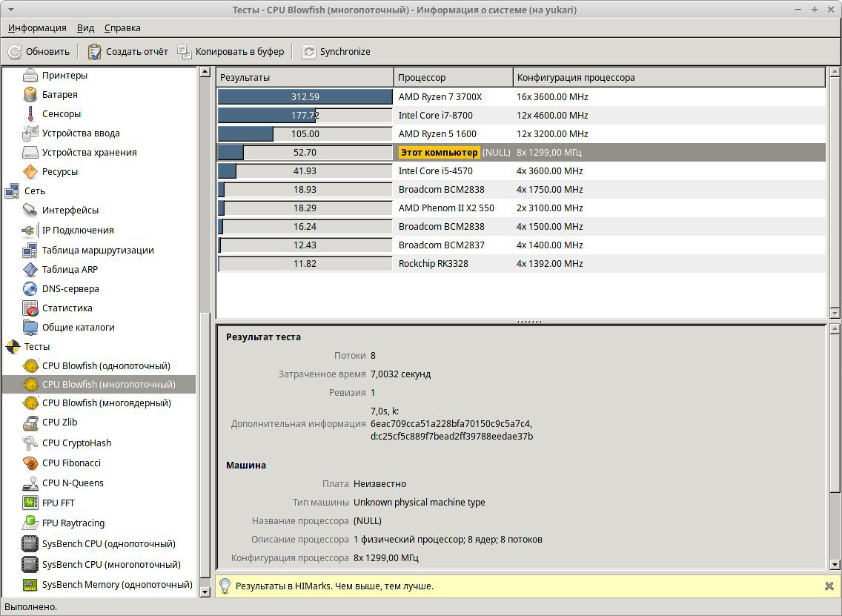The height and width of the screenshot is (616, 842).
Task: Open the CPU N-Queens icon
Action: tap(30, 483)
